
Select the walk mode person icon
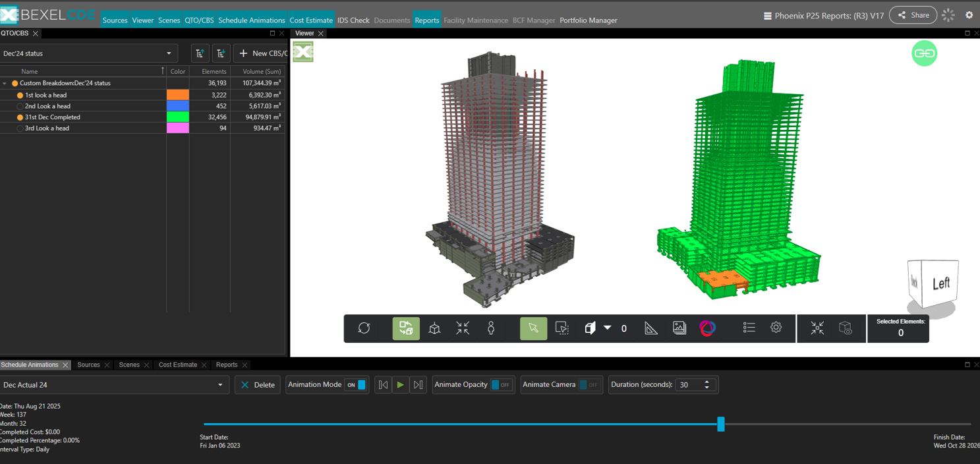coord(491,328)
